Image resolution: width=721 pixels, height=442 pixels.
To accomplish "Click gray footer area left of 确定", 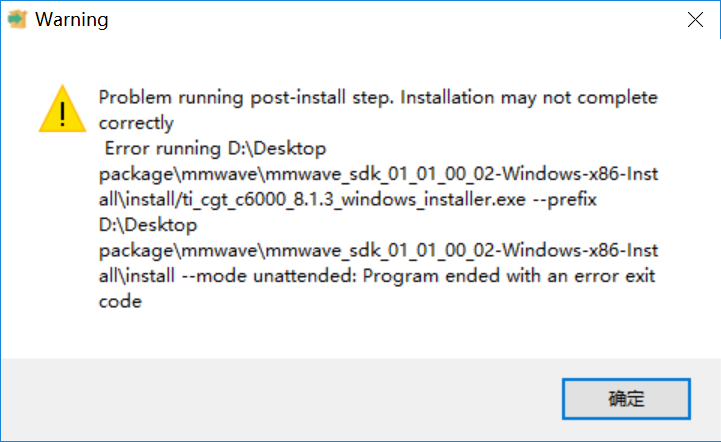I will point(280,398).
